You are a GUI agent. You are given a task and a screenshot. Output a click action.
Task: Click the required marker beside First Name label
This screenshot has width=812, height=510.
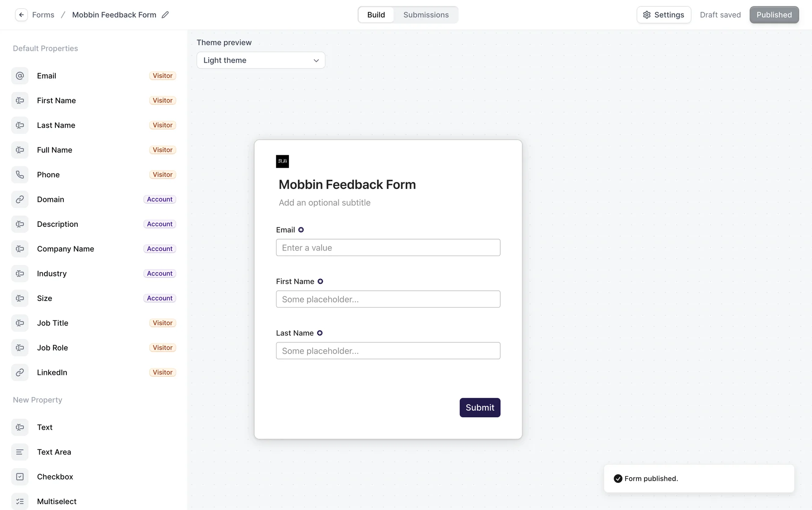pyautogui.click(x=321, y=281)
